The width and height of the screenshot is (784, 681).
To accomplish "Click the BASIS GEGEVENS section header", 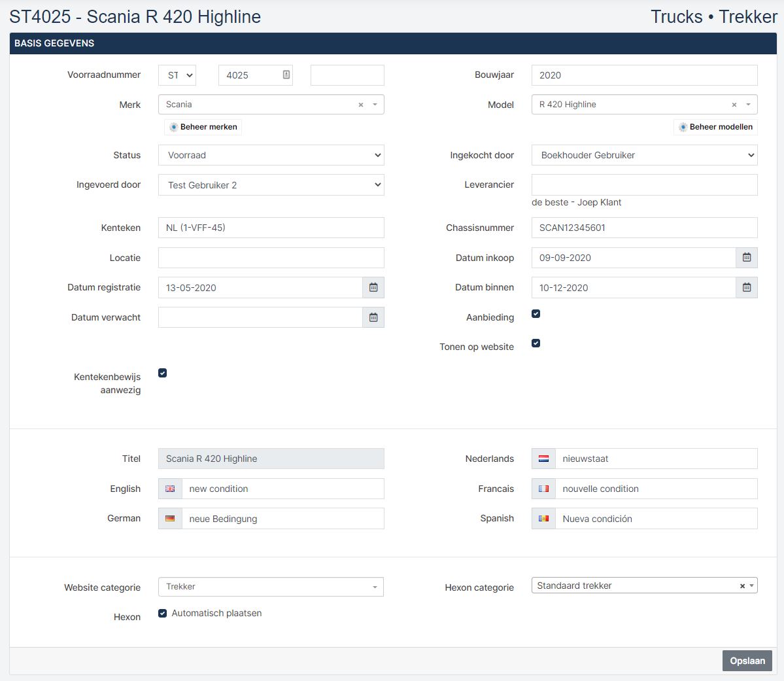I will point(393,44).
